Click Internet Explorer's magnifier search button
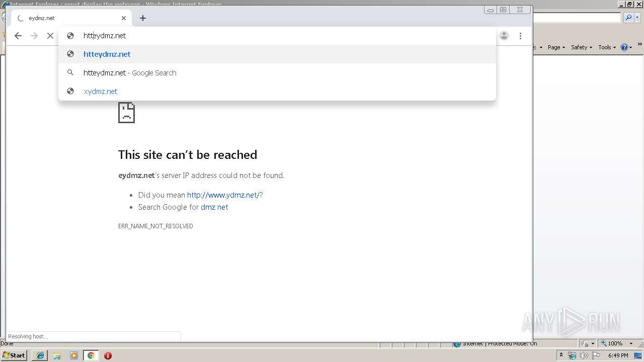Screen dimensions: 644x362 [x=628, y=18]
